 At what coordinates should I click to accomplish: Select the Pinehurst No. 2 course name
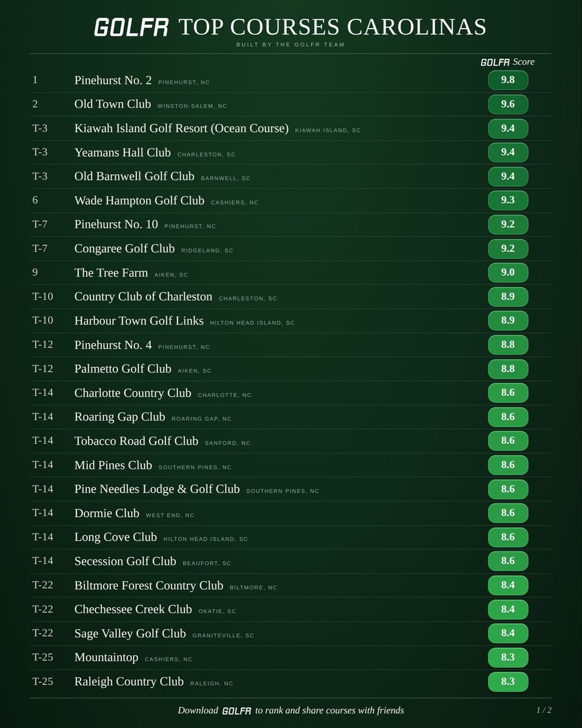[113, 80]
